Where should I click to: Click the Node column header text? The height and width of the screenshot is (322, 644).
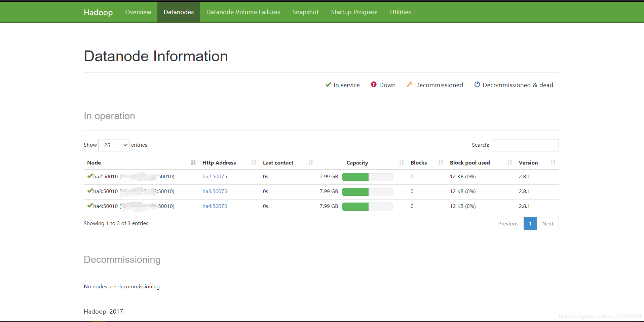coord(94,163)
